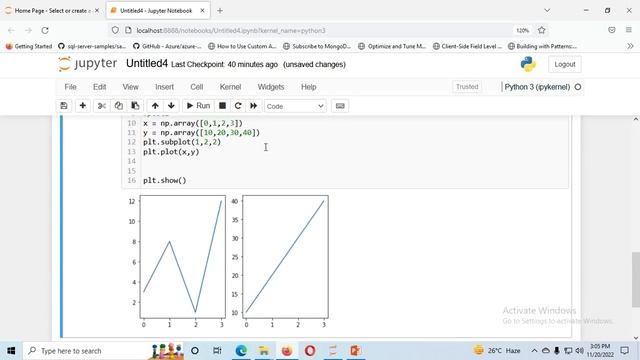640x360 pixels.
Task: Move selected cell down arrow
Action: [171, 106]
